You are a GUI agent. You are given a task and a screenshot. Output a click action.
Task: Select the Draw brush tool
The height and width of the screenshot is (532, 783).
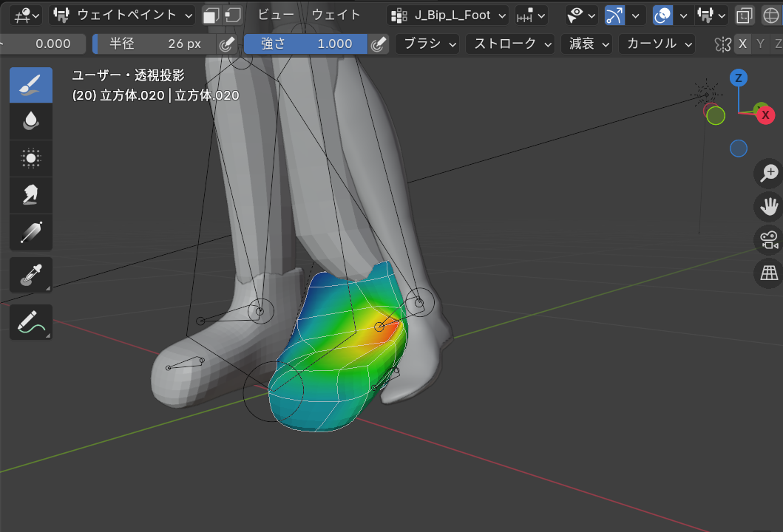point(30,85)
